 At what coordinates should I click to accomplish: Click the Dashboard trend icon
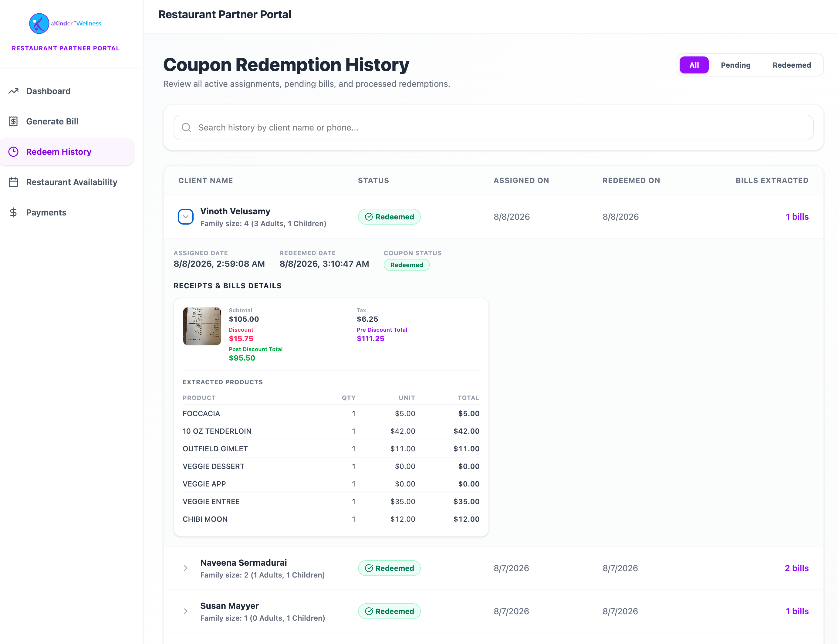tap(13, 91)
